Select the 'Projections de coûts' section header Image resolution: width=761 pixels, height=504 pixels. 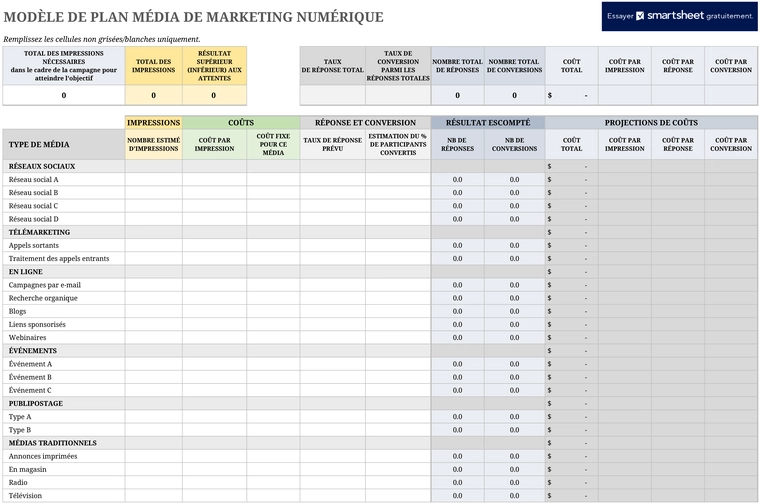click(x=651, y=123)
